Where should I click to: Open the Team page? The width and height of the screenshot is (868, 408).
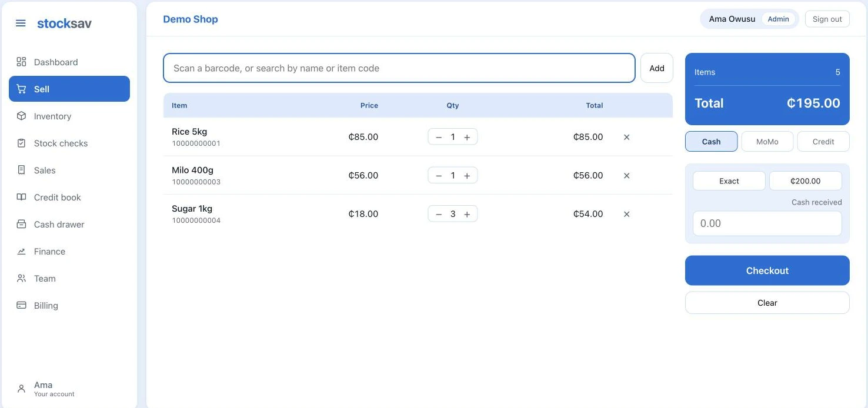69,278
